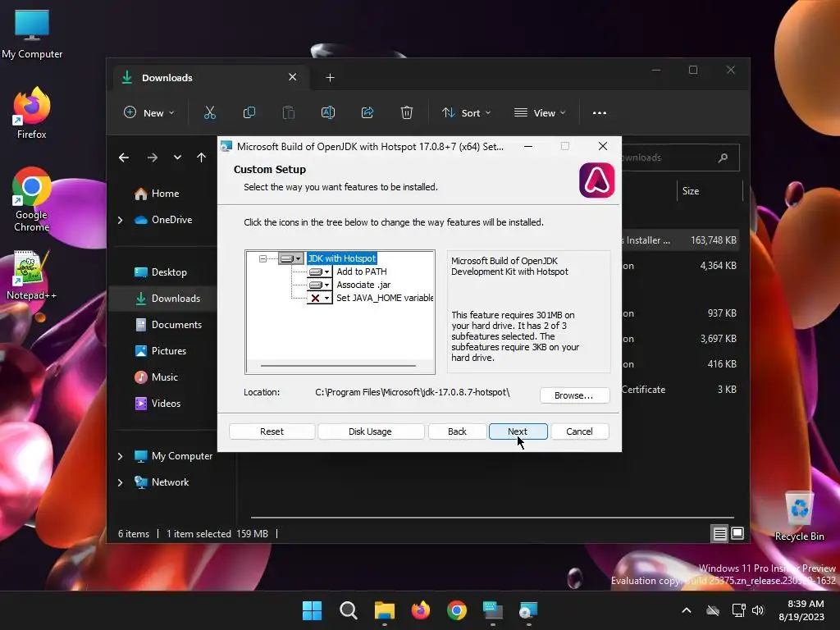The height and width of the screenshot is (630, 840).
Task: Close the Downloads tab
Action: tap(293, 77)
